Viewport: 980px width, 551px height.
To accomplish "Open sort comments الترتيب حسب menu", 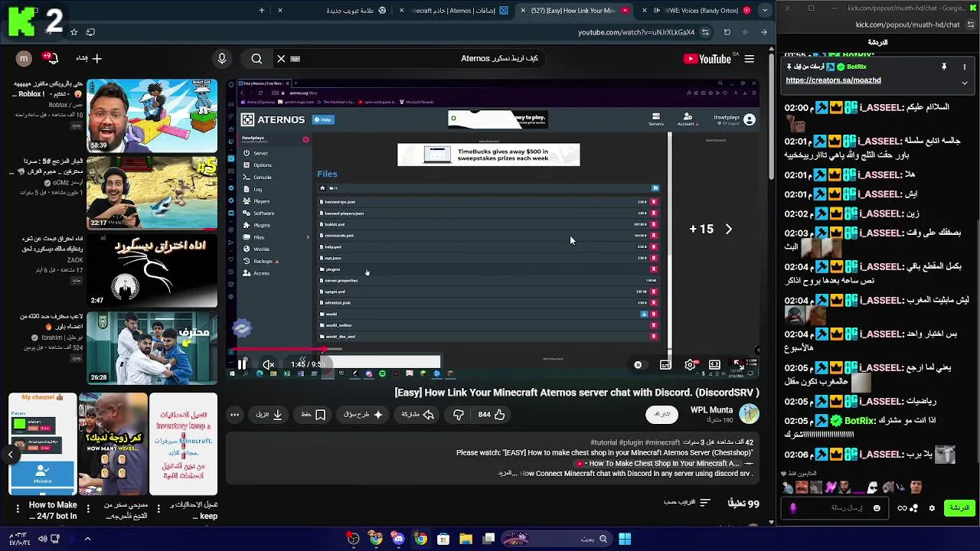I will [x=687, y=503].
